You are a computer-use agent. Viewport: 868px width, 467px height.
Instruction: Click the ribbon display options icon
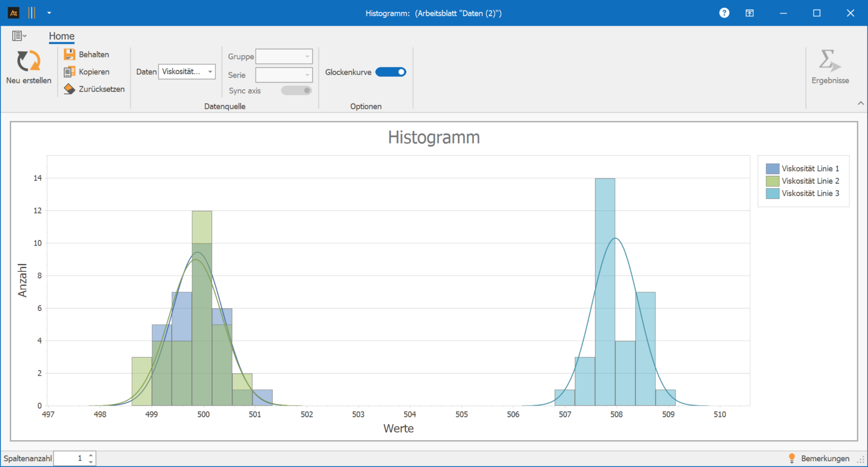[749, 13]
